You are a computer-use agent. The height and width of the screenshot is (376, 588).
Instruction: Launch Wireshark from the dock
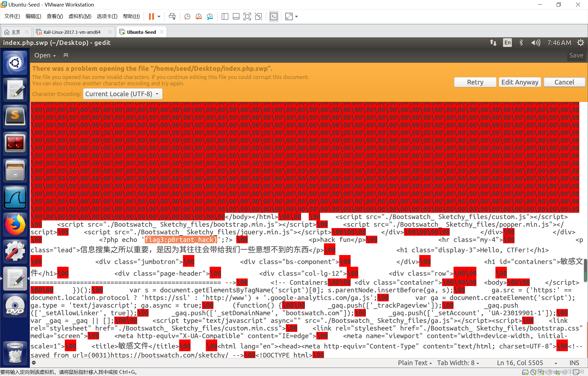tap(15, 197)
